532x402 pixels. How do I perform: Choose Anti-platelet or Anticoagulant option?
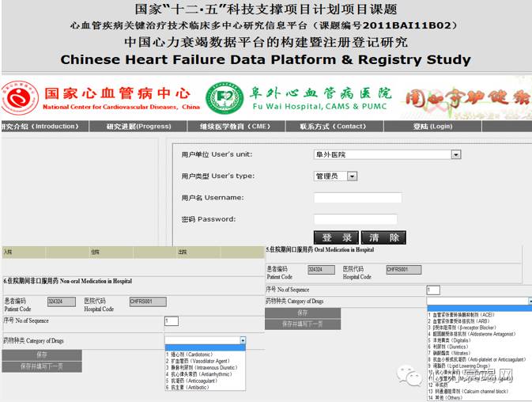479,359
